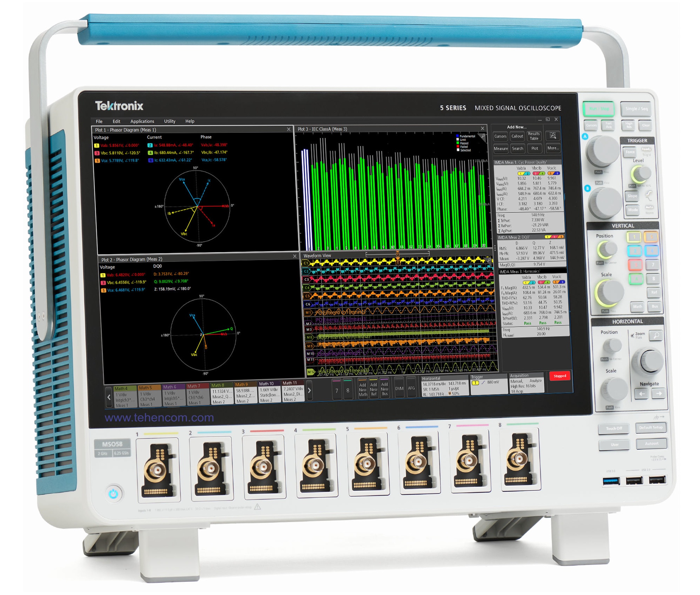Screen dimensions: 700x595
Task: Open the File menu
Action: 99,121
